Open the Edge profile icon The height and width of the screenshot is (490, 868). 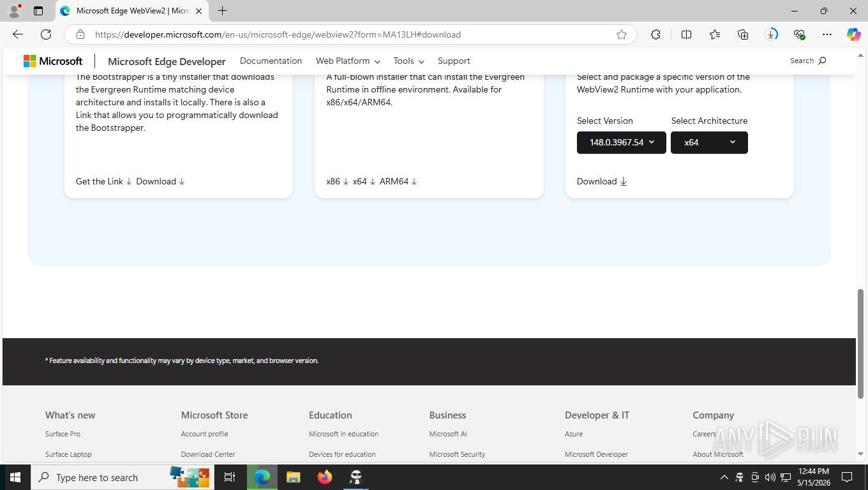coord(14,11)
